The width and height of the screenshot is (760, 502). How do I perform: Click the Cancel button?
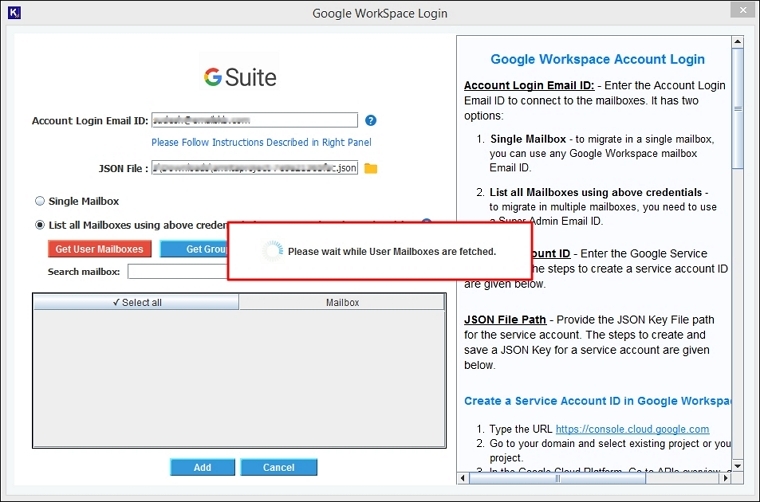(x=279, y=467)
